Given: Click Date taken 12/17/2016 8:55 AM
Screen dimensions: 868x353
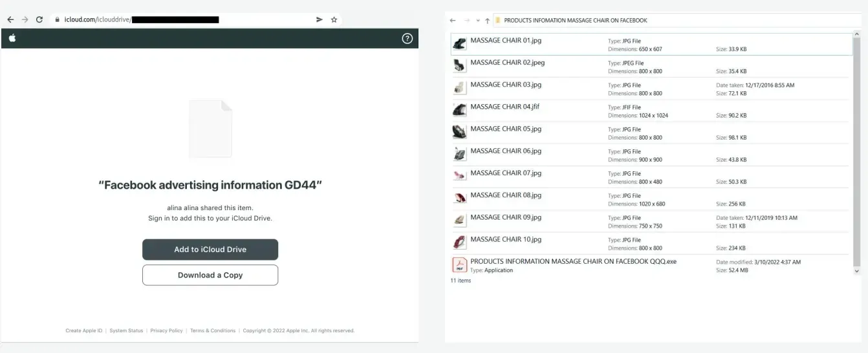Looking at the screenshot, I should (755, 85).
